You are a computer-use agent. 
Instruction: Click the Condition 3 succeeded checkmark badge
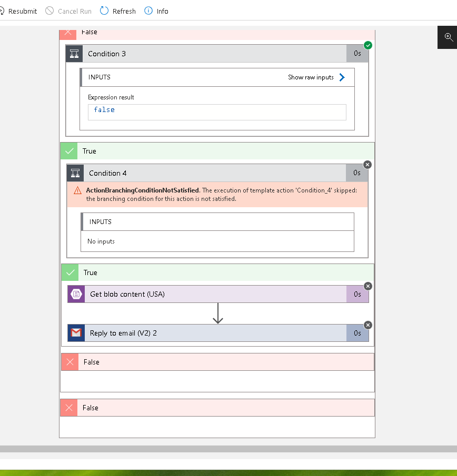(x=367, y=45)
